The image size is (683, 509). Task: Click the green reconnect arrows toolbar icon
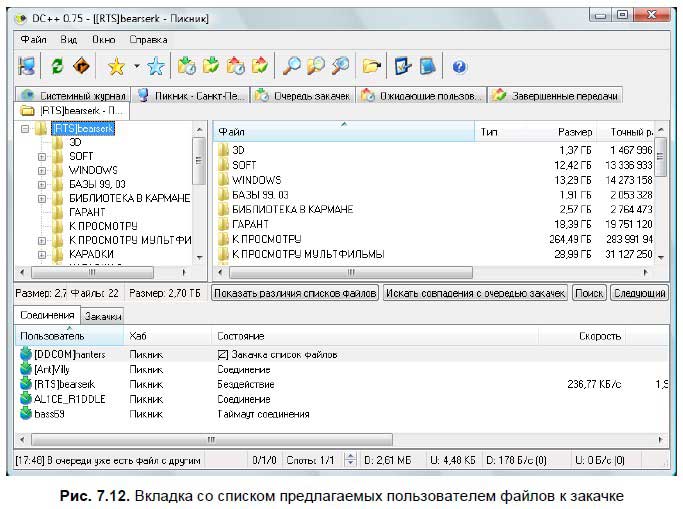pyautogui.click(x=56, y=66)
